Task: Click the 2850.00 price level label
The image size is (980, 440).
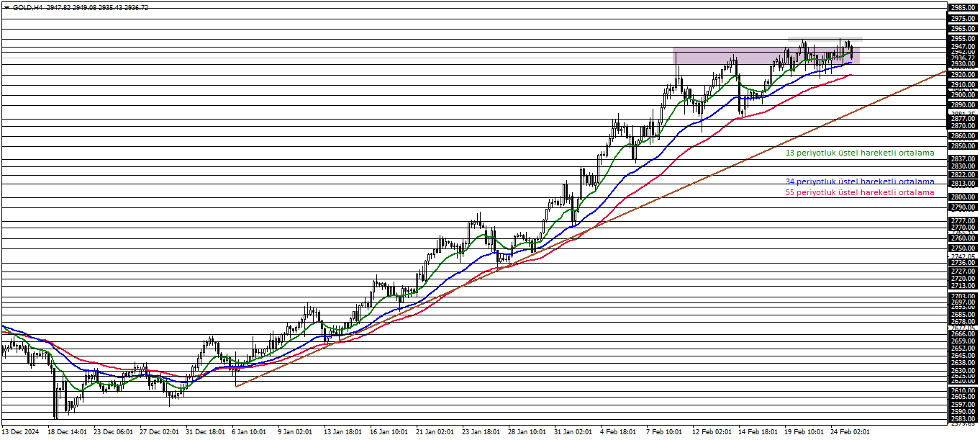Action: pyautogui.click(x=962, y=146)
